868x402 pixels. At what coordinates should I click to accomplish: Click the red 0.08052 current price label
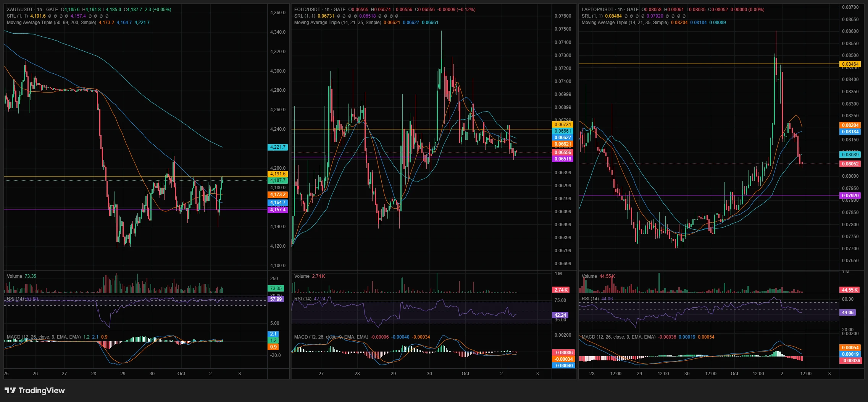click(850, 164)
